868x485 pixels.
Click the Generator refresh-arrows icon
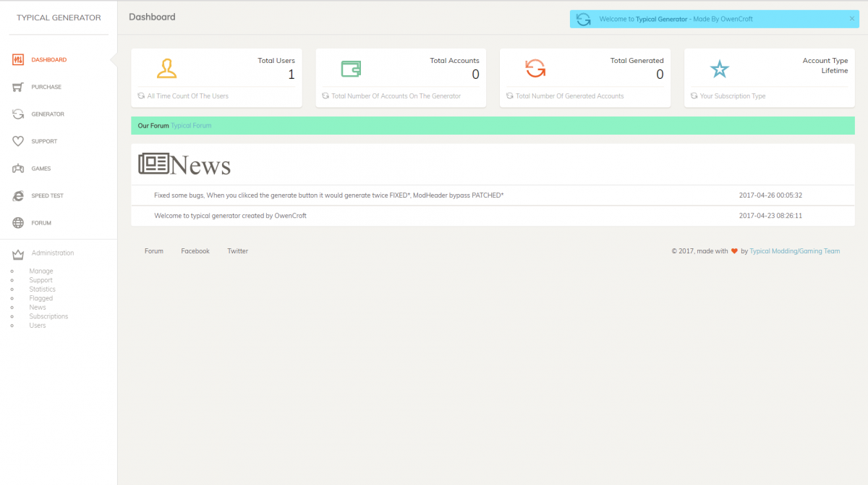18,114
